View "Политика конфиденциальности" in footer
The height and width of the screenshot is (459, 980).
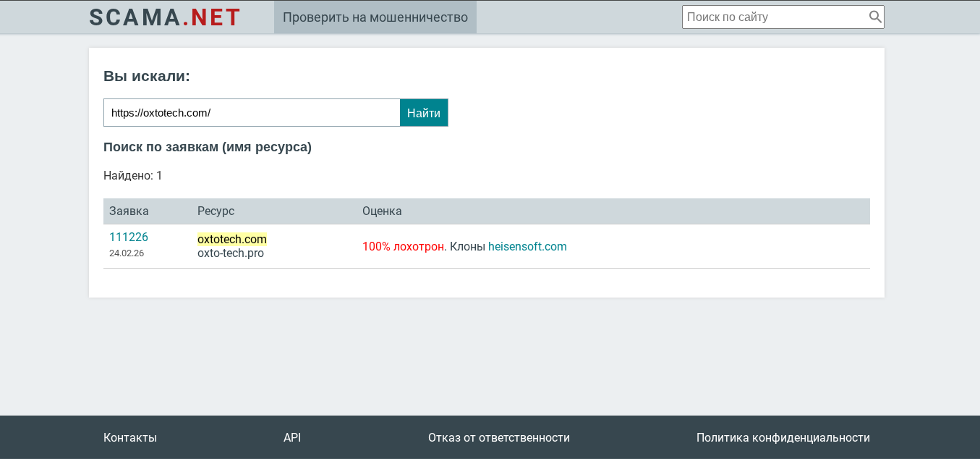783,438
